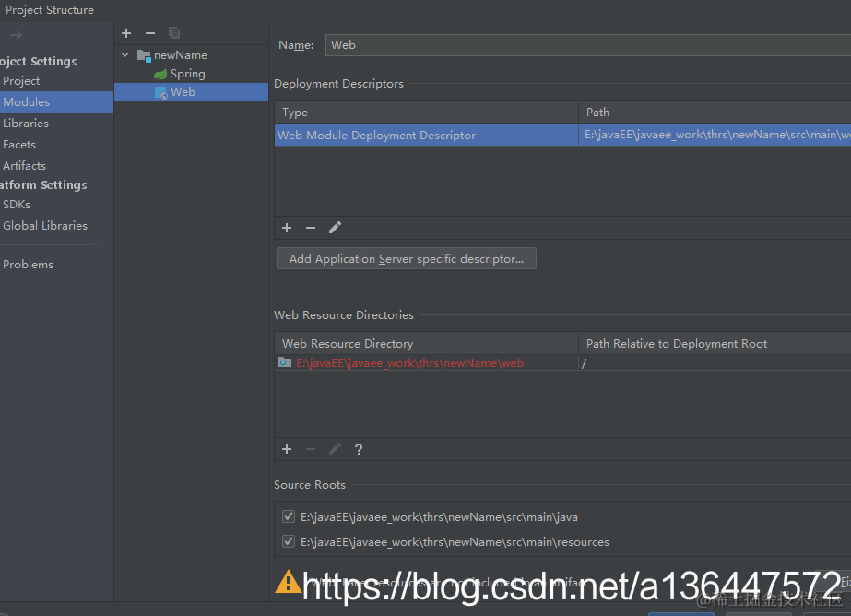Open SDKs platform settings
Image resolution: width=851 pixels, height=616 pixels.
click(x=17, y=205)
